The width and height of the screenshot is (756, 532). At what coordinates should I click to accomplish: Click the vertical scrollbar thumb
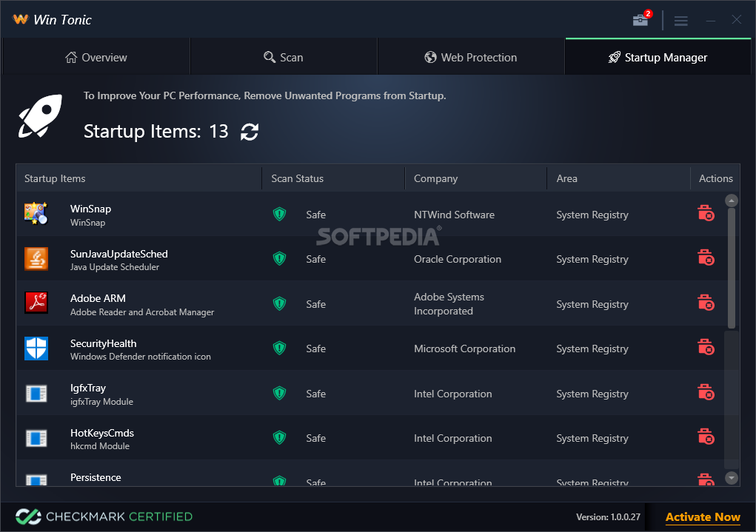click(732, 269)
